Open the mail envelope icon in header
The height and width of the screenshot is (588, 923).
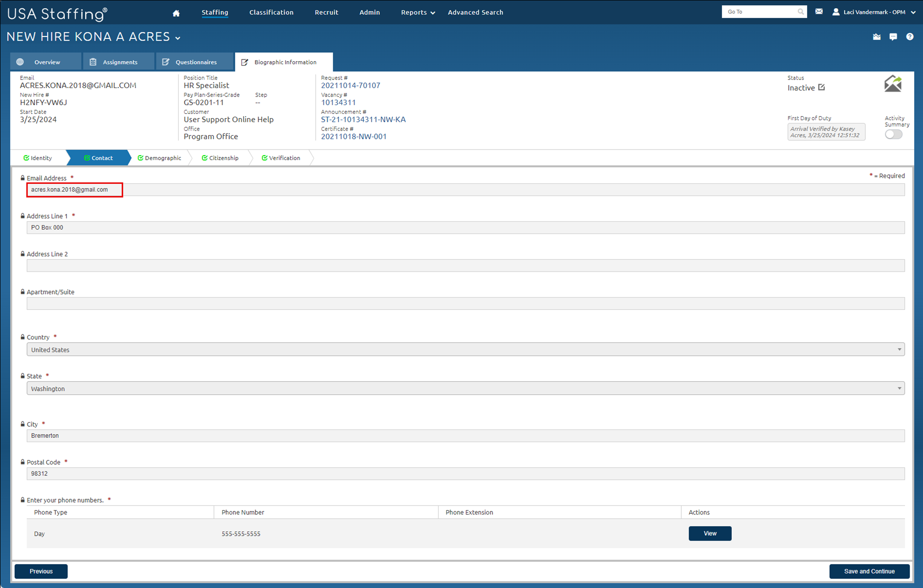tap(819, 12)
